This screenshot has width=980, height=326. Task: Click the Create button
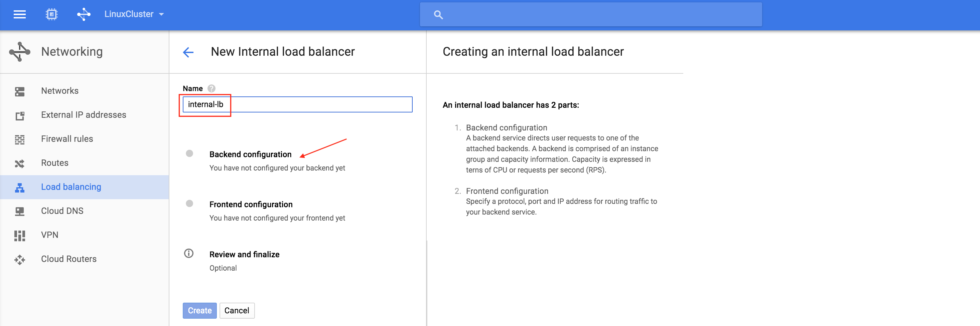200,311
